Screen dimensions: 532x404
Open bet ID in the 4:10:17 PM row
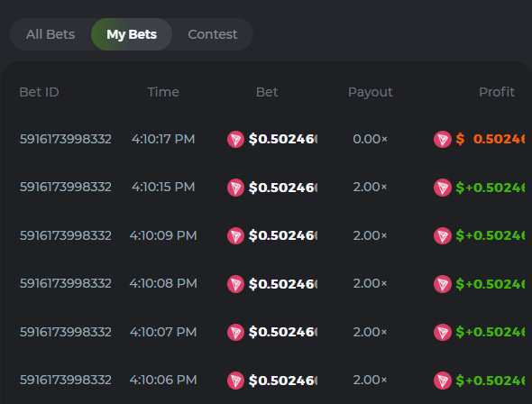[x=66, y=139]
